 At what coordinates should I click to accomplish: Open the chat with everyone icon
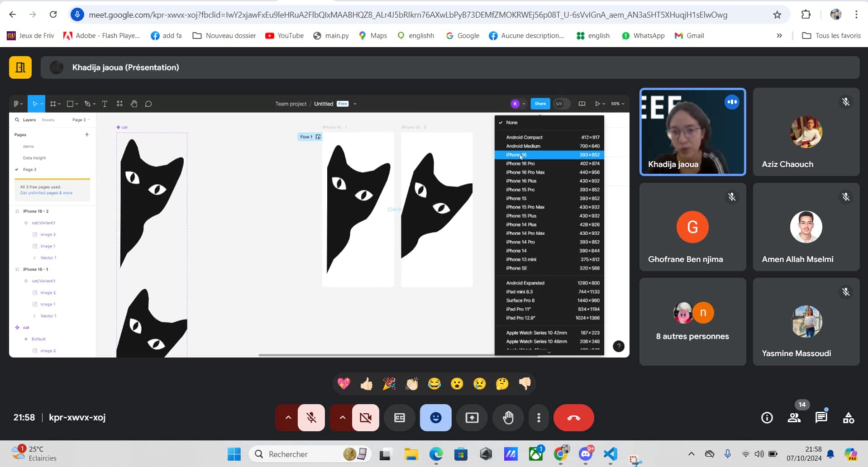tap(821, 417)
